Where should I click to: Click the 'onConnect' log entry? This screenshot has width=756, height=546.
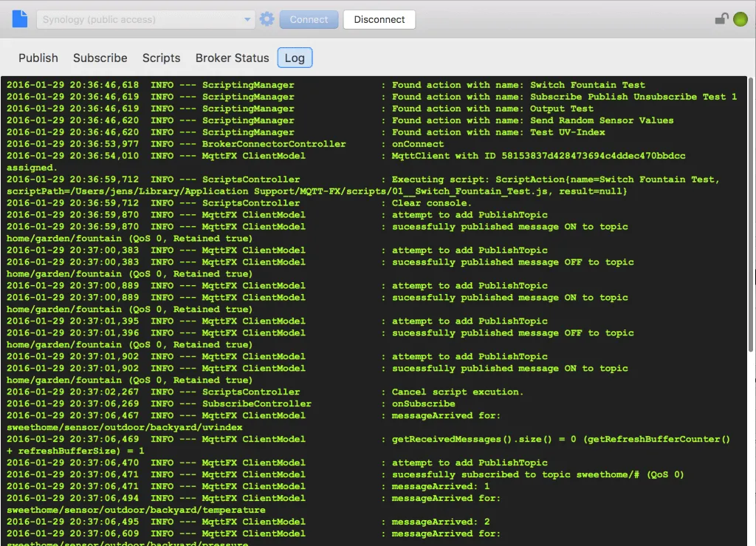(x=418, y=144)
